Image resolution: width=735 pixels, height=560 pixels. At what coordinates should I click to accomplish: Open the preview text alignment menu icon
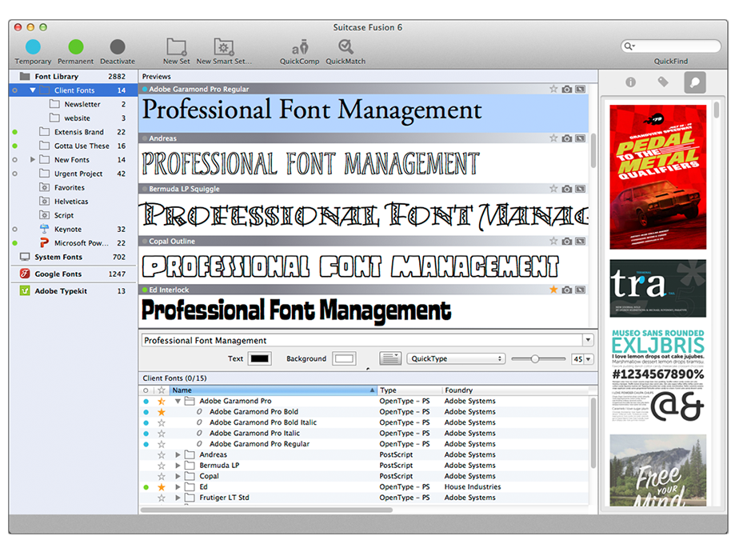coord(390,358)
